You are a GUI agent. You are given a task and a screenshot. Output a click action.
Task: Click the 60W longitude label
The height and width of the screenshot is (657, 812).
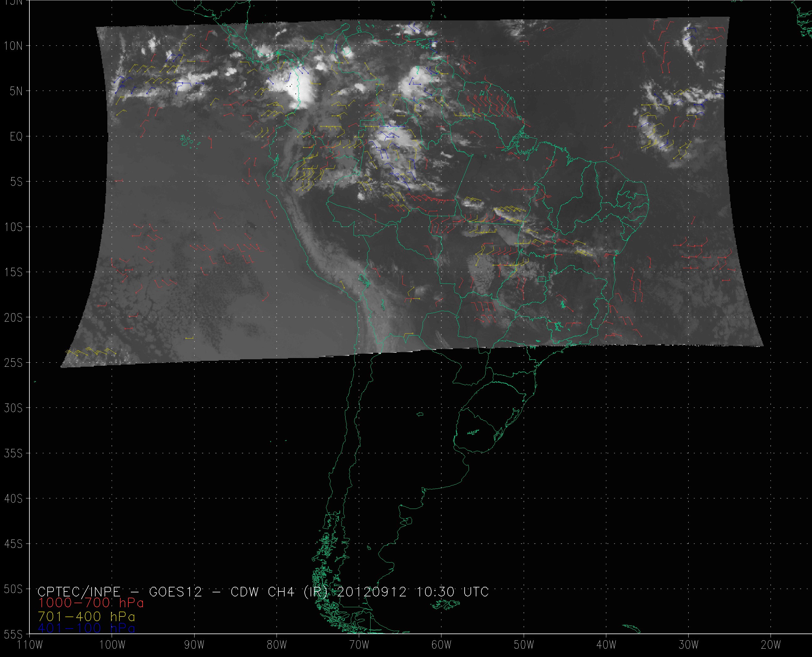pyautogui.click(x=441, y=645)
